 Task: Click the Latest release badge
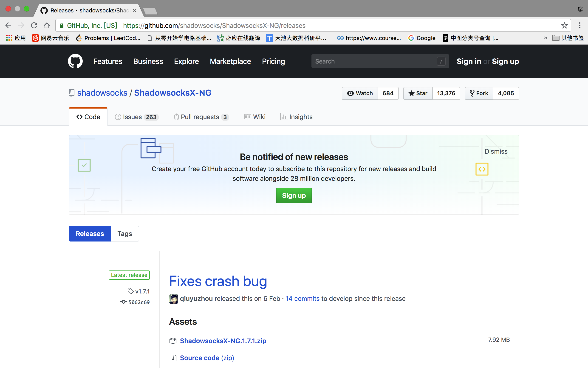(129, 275)
